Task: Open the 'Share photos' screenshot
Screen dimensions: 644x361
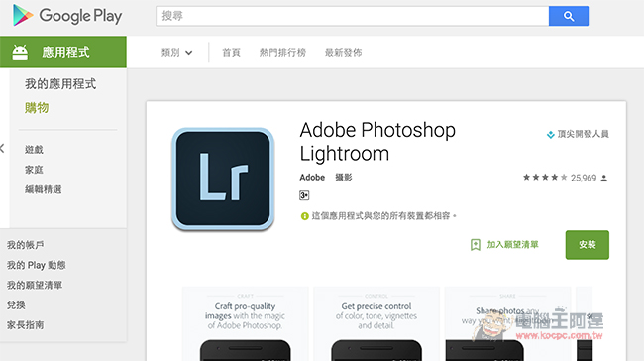Action: tap(507, 324)
